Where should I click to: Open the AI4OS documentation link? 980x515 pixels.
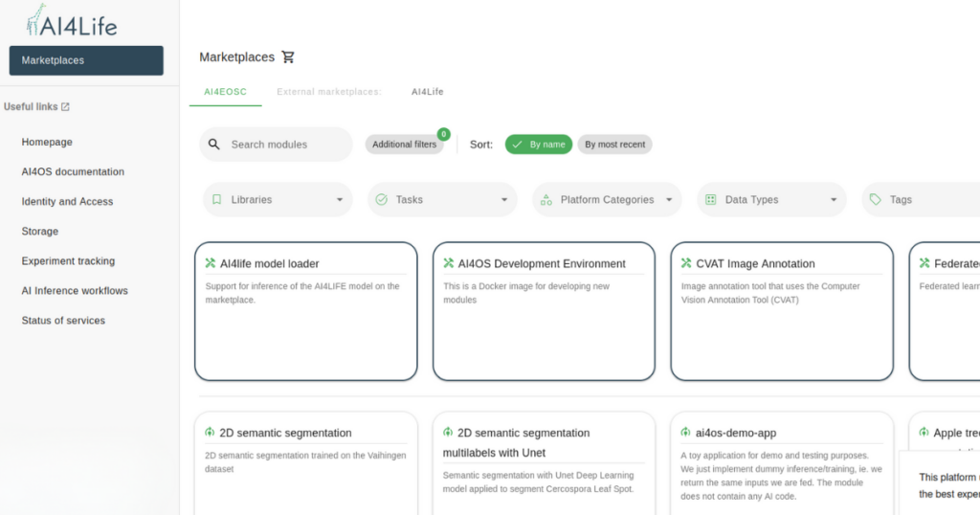coord(73,172)
